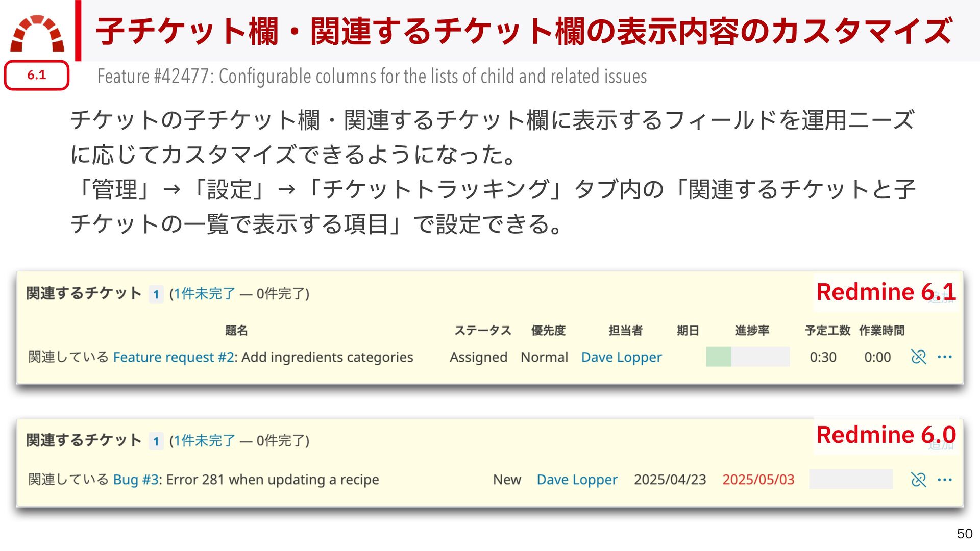The image size is (980, 551).
Task: Click the unlink relation icon in Redmine 6.0 row
Action: tap(918, 480)
